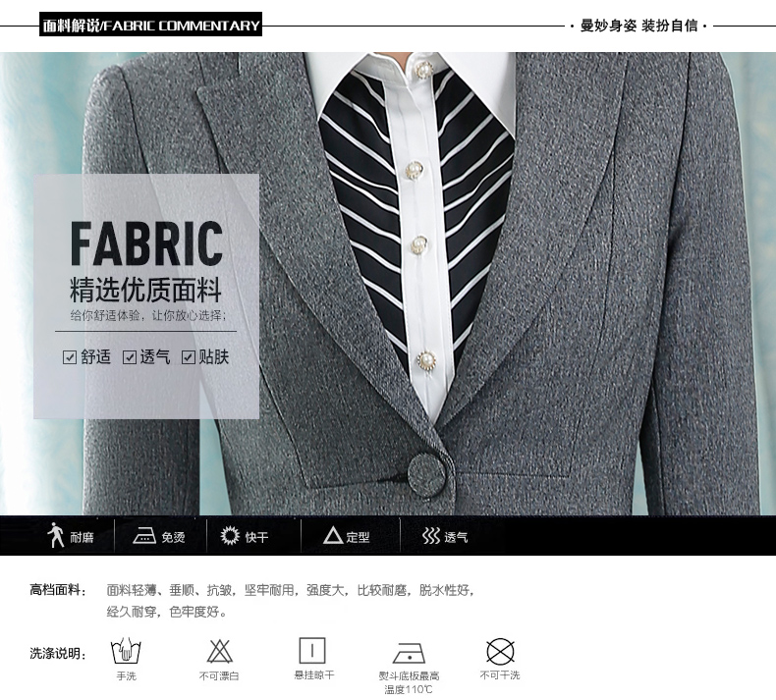Click the no dry clean 不可干洗 icon

pyautogui.click(x=500, y=651)
